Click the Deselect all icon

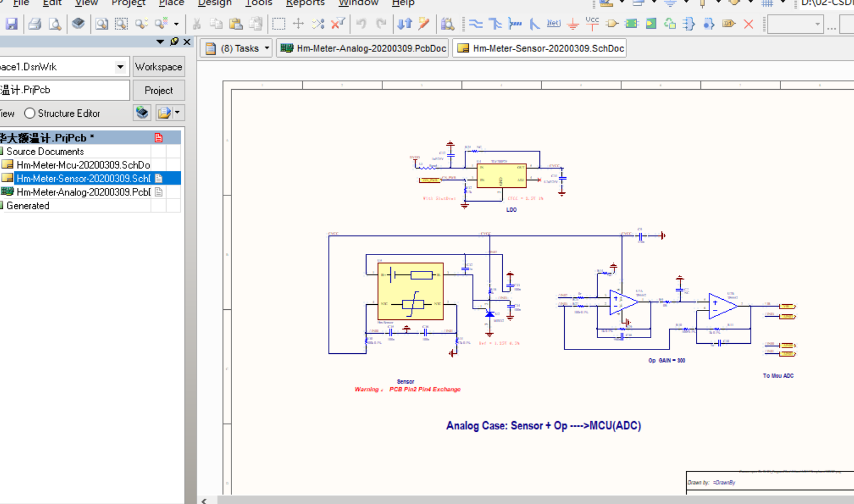coord(318,24)
